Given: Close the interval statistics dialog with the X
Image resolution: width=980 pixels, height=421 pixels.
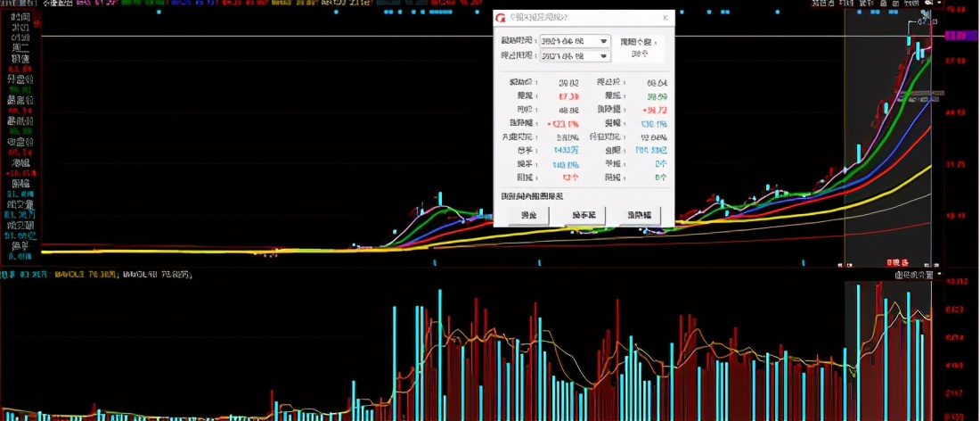Looking at the screenshot, I should pyautogui.click(x=665, y=18).
